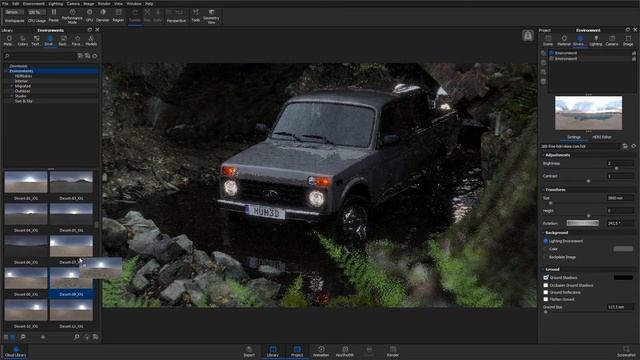This screenshot has height=360, width=640.
Task: Open HDRI file browse folder icon
Action: (x=625, y=146)
